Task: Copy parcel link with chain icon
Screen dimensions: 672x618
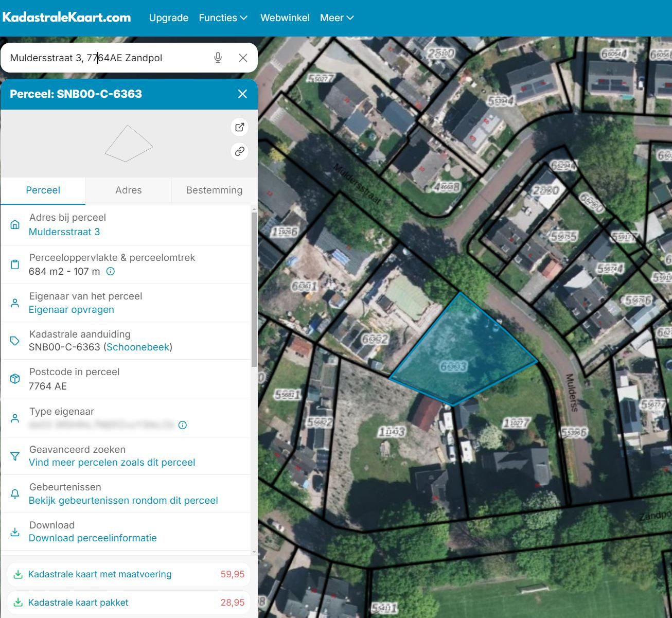Action: 240,151
